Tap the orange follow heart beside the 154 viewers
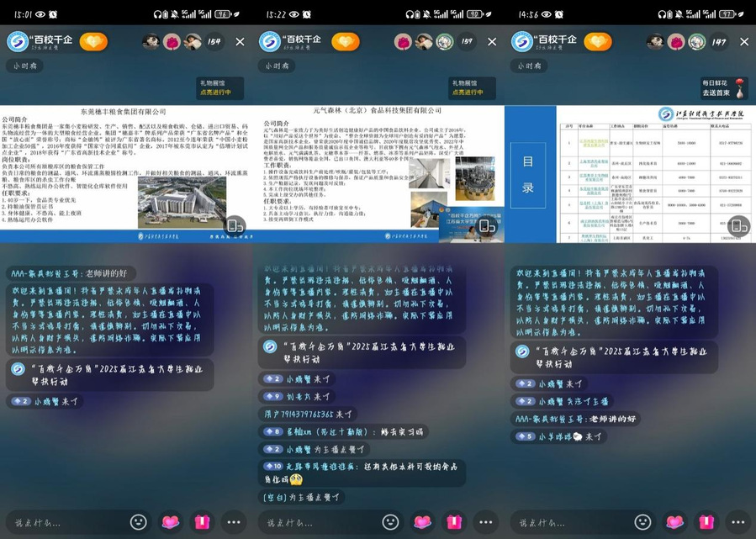 93,42
